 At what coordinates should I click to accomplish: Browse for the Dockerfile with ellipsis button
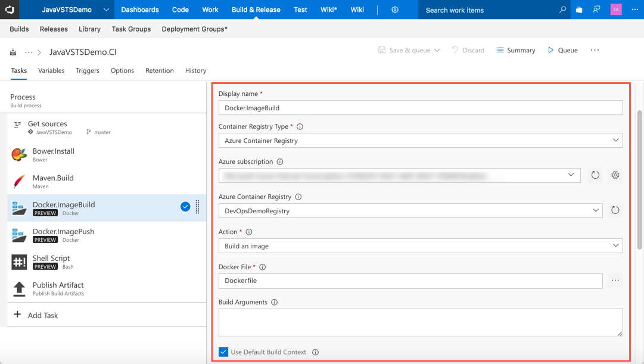coord(615,281)
